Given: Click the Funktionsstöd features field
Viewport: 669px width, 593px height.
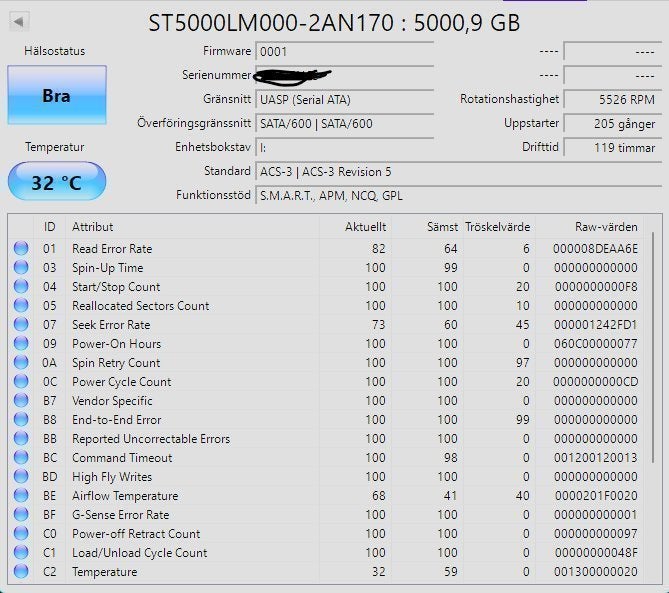Looking at the screenshot, I should tap(458, 195).
